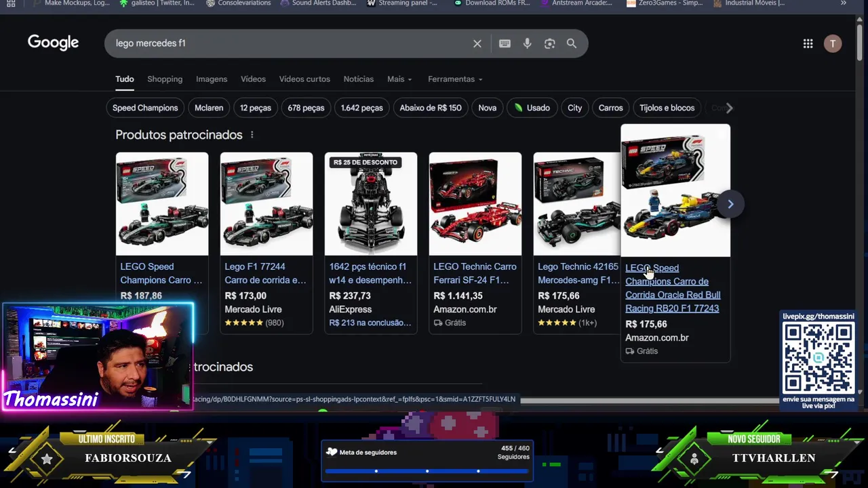Start voice search with the microphone icon
868x488 pixels.
[x=527, y=43]
